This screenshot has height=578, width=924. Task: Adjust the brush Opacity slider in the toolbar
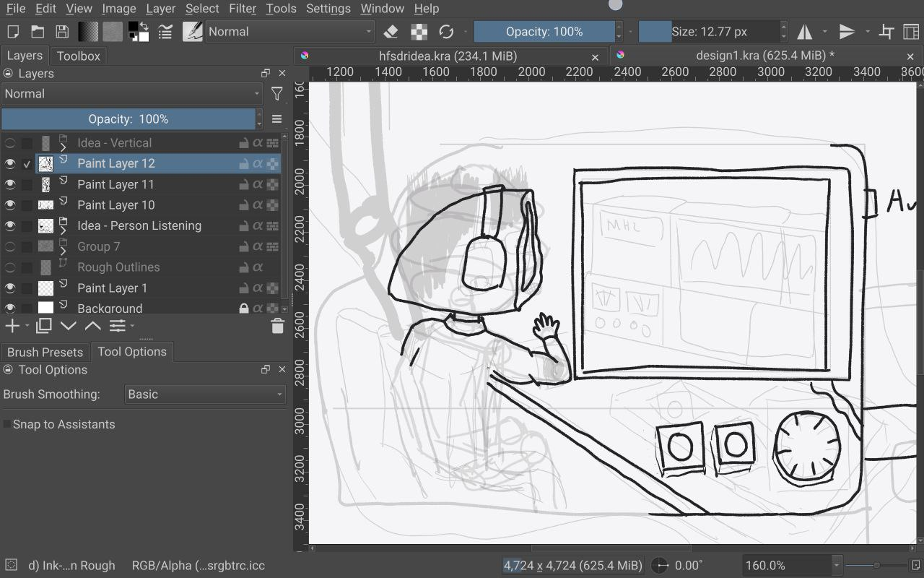coord(544,32)
